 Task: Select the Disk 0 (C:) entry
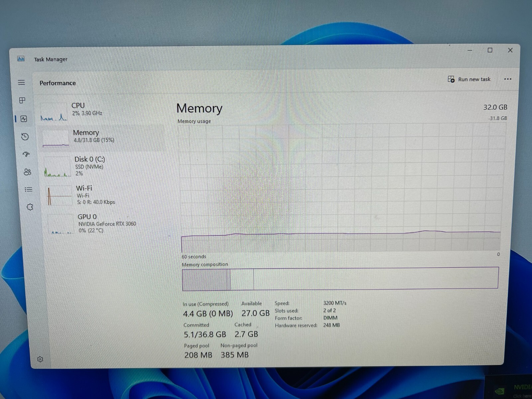pos(104,166)
